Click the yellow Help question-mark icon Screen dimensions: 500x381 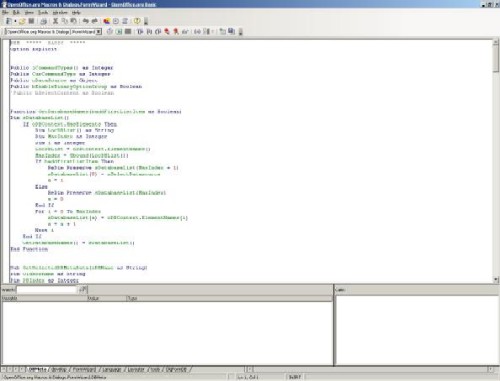pyautogui.click(x=137, y=21)
